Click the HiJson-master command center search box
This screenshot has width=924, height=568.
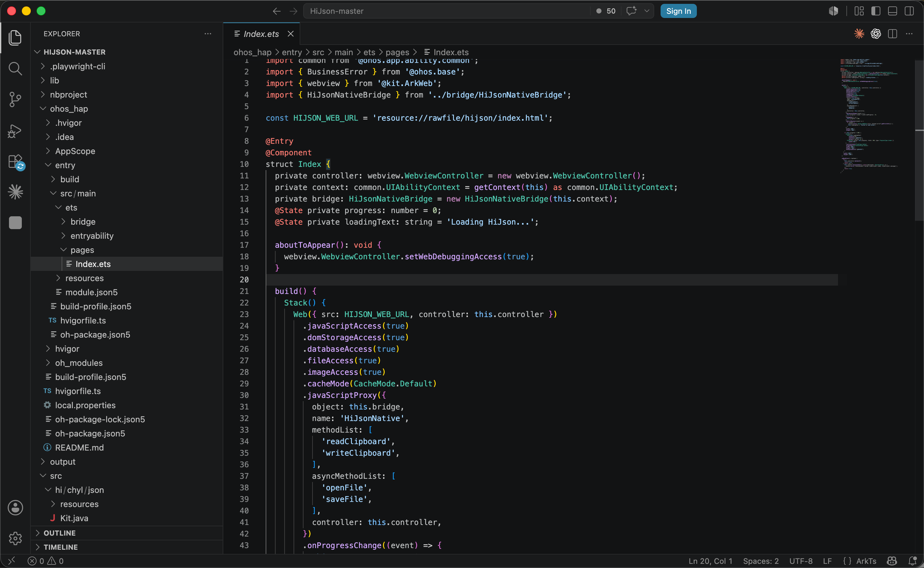pos(447,11)
